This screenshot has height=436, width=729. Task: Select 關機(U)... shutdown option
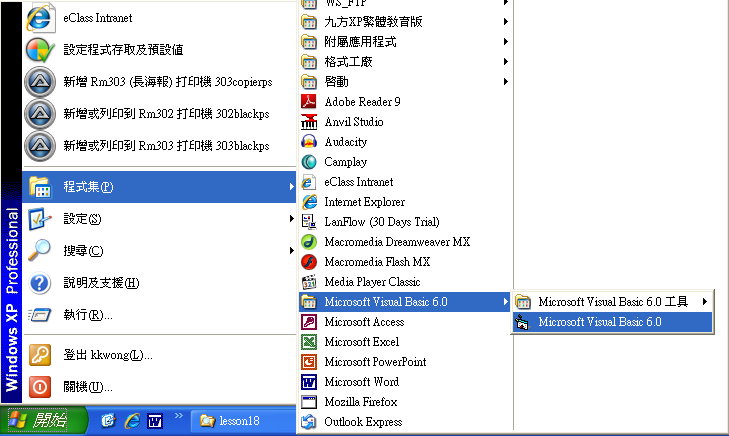click(87, 386)
